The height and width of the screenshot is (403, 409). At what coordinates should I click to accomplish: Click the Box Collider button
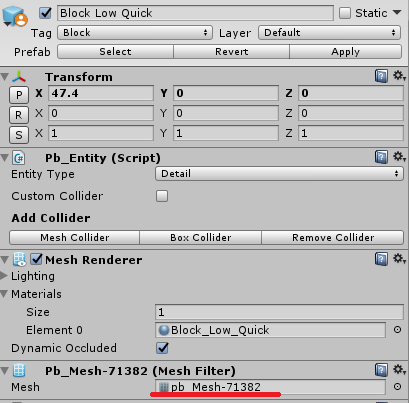point(201,238)
